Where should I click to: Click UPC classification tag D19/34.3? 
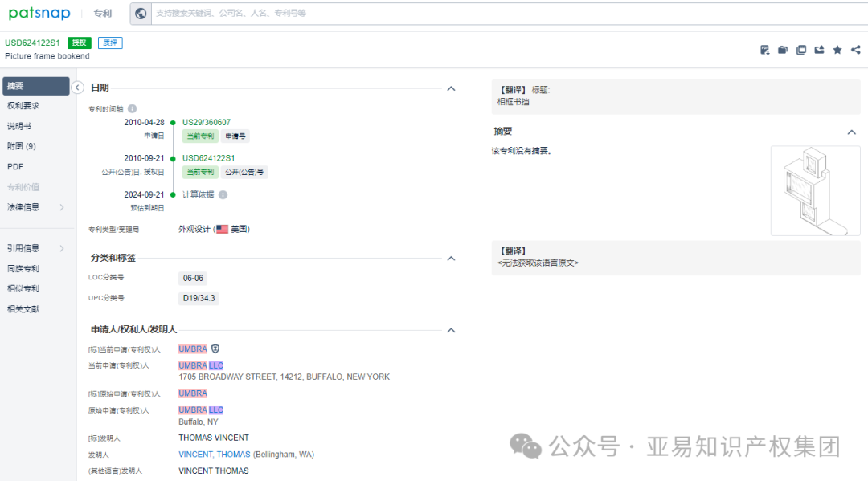coord(199,298)
